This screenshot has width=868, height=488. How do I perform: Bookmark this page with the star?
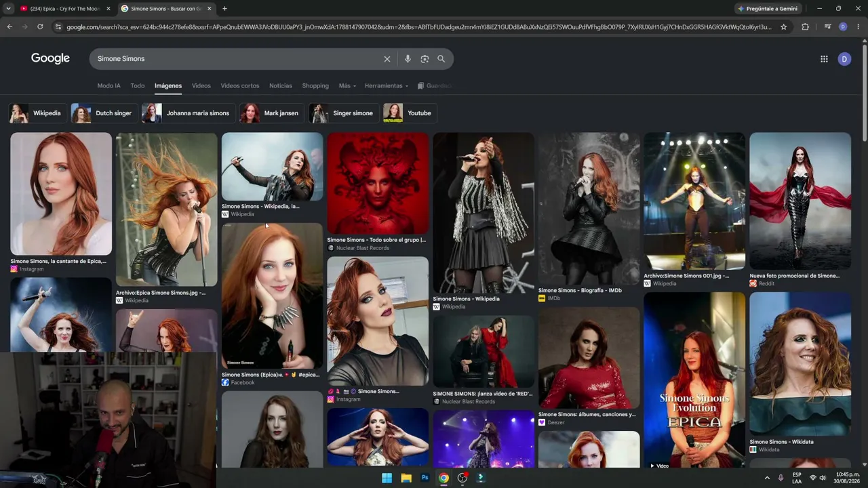(x=784, y=27)
